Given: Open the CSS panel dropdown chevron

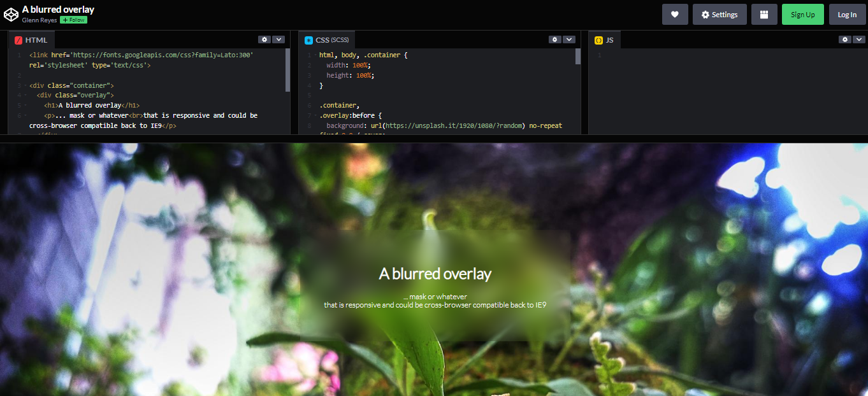Looking at the screenshot, I should [569, 39].
